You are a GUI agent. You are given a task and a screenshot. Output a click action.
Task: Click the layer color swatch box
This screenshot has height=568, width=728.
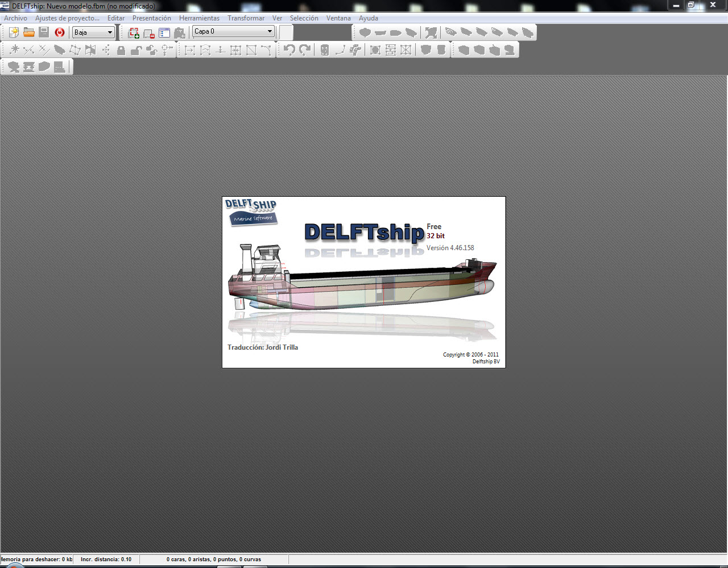click(286, 32)
